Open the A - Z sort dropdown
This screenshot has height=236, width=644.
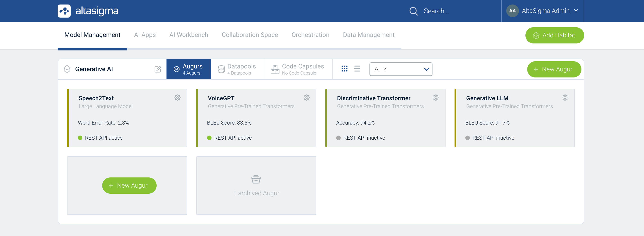(401, 69)
